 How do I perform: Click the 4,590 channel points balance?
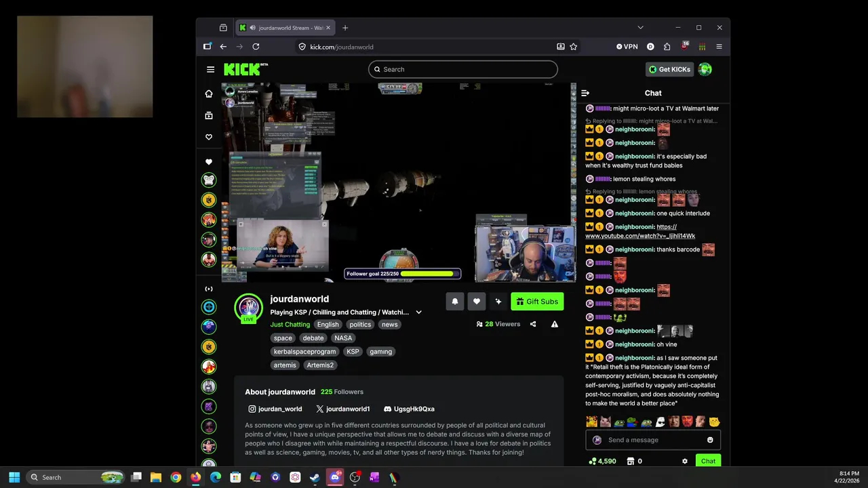point(602,461)
